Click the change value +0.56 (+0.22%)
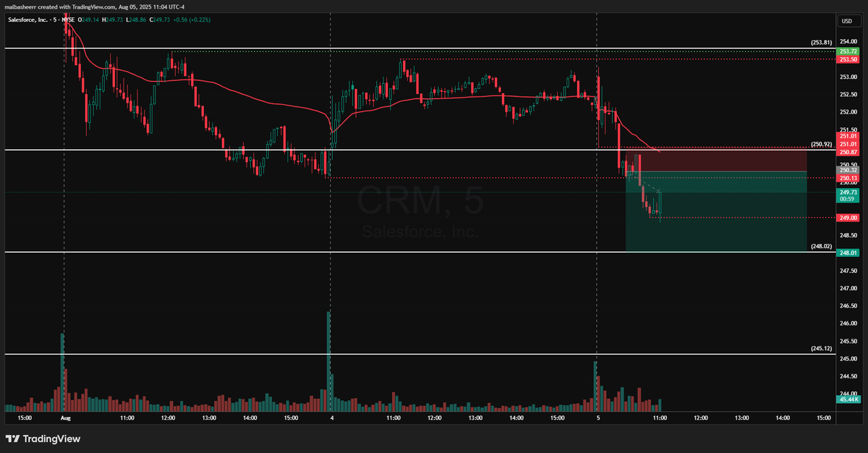This screenshot has width=868, height=453. (193, 20)
